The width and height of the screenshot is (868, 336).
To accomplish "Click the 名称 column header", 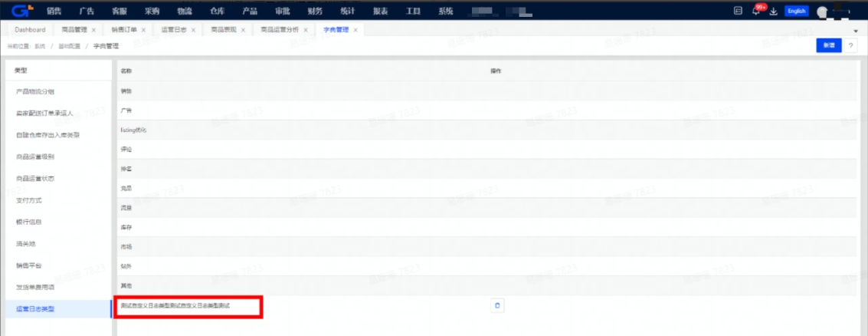I will [126, 71].
